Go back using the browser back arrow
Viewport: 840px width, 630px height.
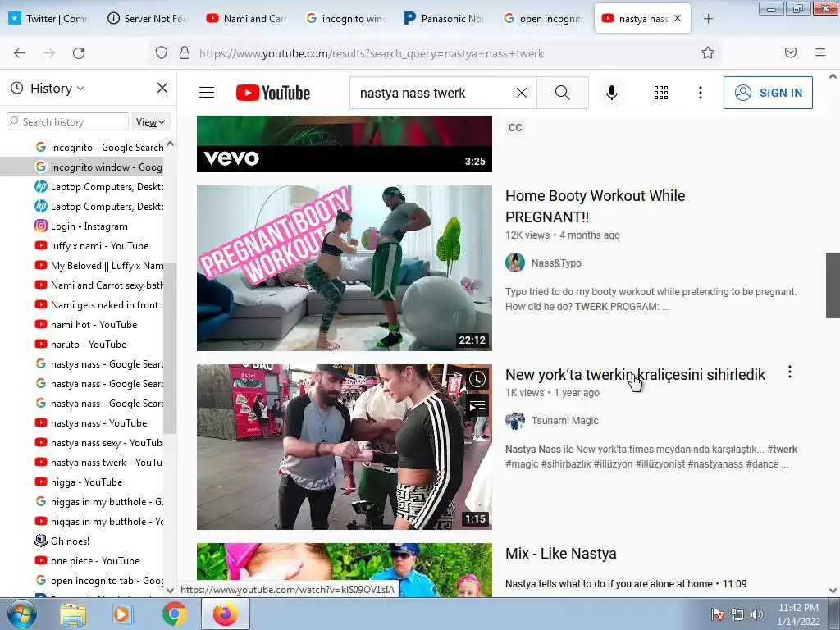pyautogui.click(x=20, y=53)
